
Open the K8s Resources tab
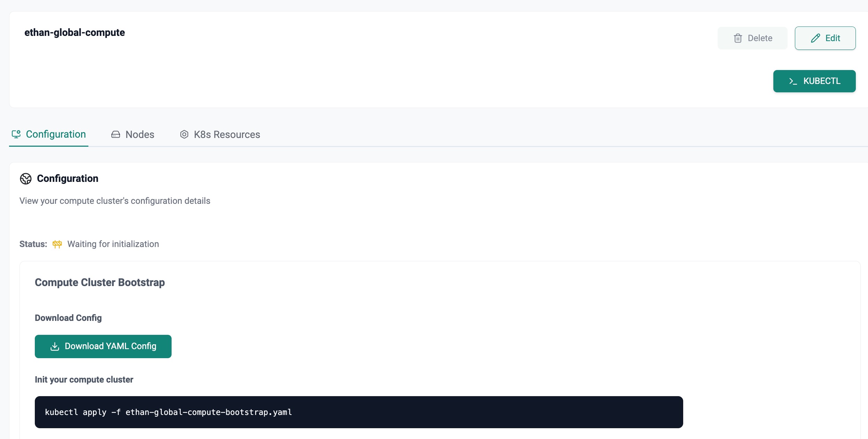[227, 134]
